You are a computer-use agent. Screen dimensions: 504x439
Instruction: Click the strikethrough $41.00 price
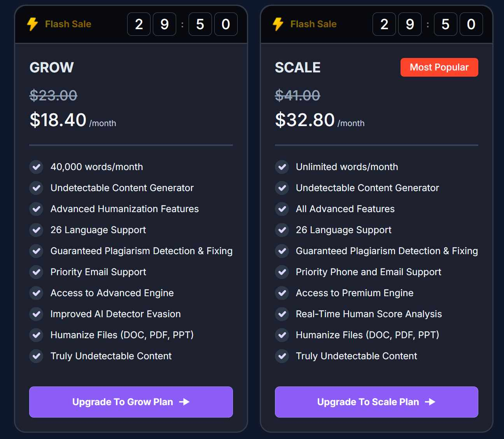(297, 95)
